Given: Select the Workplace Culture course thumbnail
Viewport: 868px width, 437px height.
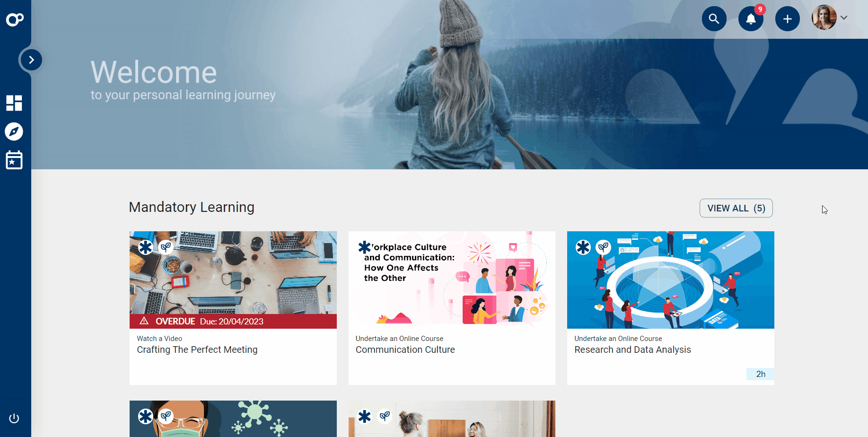Looking at the screenshot, I should (x=452, y=280).
